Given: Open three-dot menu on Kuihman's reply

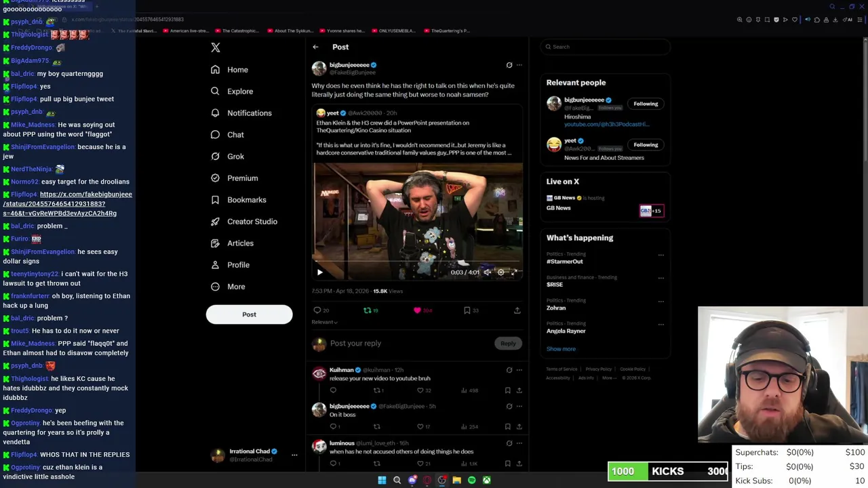Looking at the screenshot, I should coord(519,370).
